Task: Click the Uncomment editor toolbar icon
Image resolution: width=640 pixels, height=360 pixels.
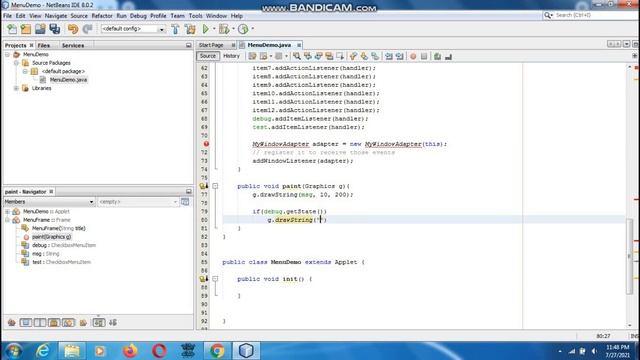Action: tap(448, 56)
